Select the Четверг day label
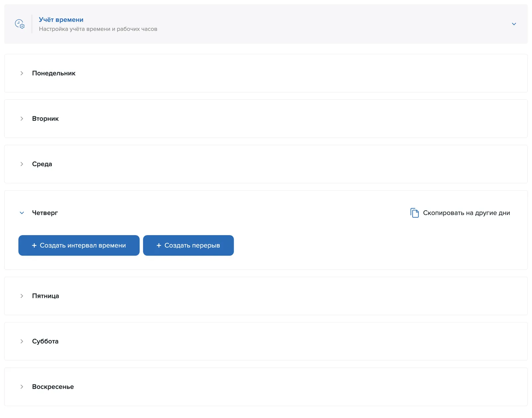Screen dimensions: 532x418 pos(45,213)
